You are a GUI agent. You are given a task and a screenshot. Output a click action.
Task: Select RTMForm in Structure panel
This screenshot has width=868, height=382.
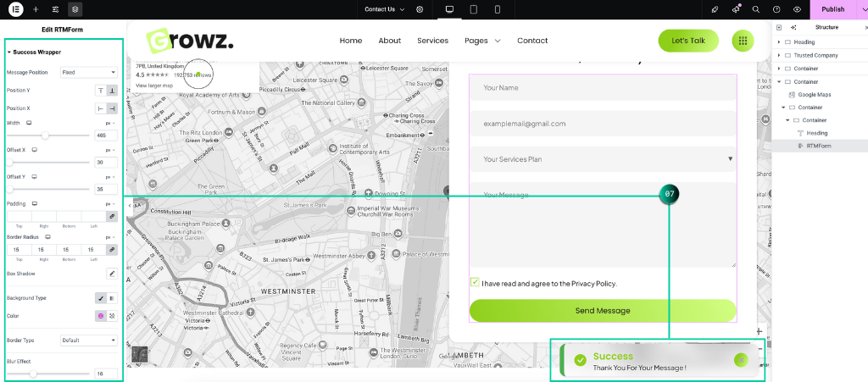coord(818,146)
